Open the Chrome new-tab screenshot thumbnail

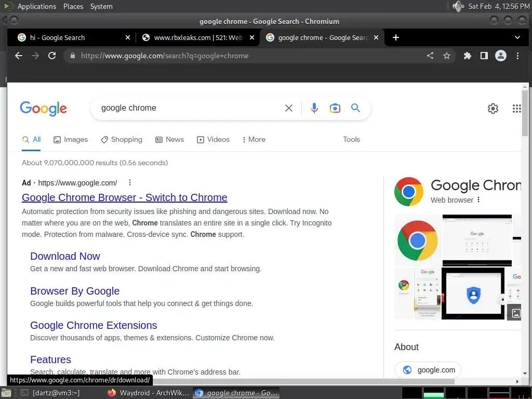click(477, 240)
